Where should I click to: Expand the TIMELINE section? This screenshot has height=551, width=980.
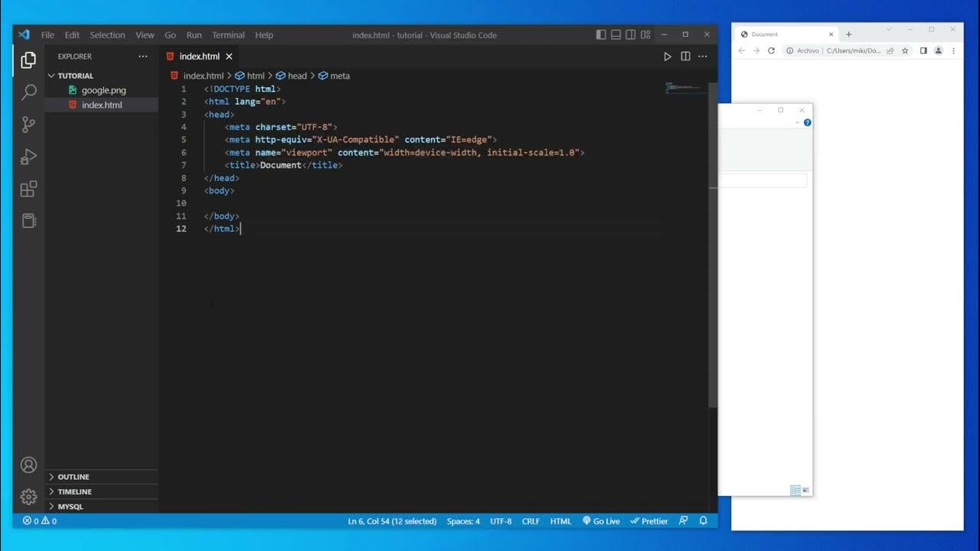point(101,491)
